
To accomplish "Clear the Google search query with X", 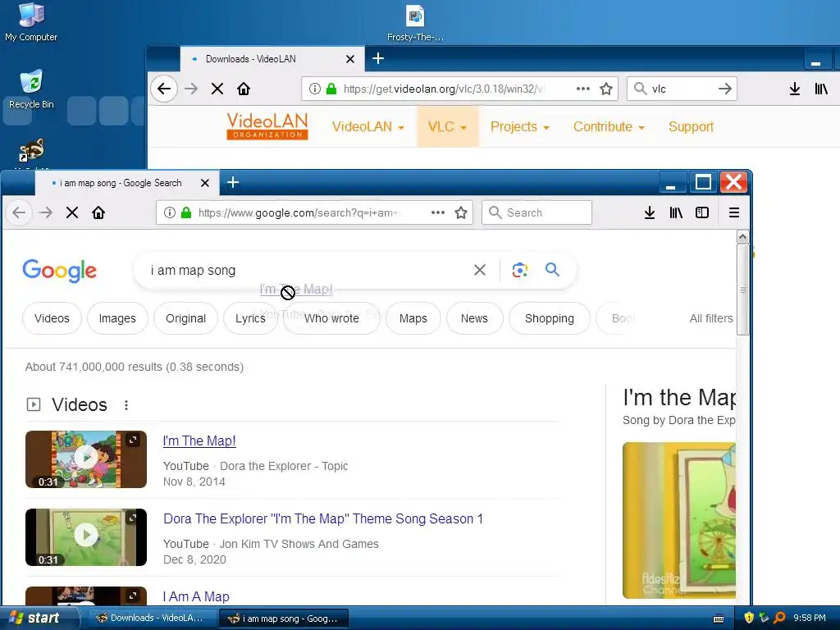I will point(480,270).
